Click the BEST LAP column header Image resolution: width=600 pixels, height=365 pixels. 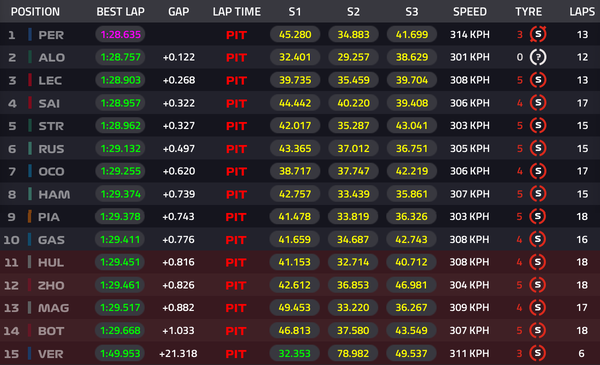coord(121,12)
